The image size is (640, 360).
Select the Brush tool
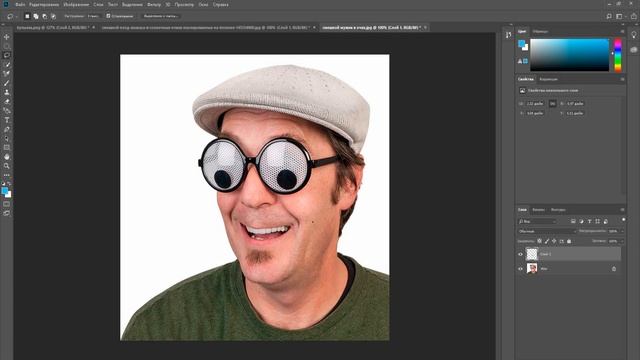coord(7,83)
